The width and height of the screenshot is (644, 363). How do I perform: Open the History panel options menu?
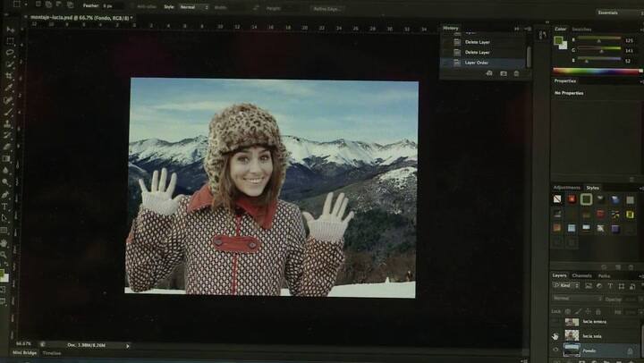pyautogui.click(x=528, y=29)
